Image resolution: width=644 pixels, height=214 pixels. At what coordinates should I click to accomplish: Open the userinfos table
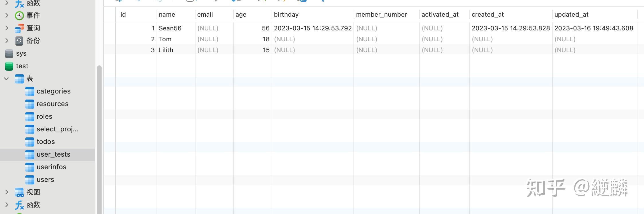[51, 167]
